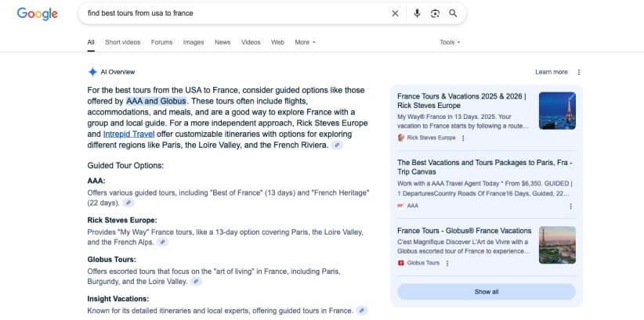This screenshot has height=320, width=644.
Task: Click the Guided Tour Options heading
Action: point(125,166)
